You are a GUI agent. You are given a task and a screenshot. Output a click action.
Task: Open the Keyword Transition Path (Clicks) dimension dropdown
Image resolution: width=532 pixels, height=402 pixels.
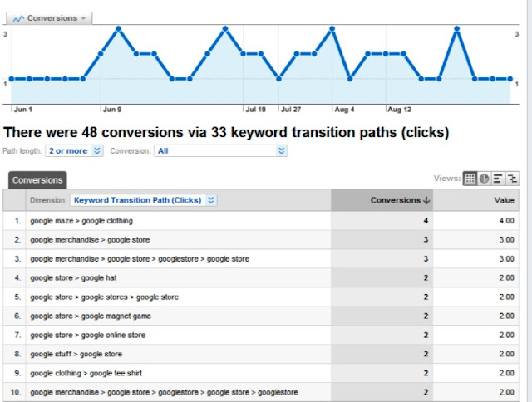144,200
